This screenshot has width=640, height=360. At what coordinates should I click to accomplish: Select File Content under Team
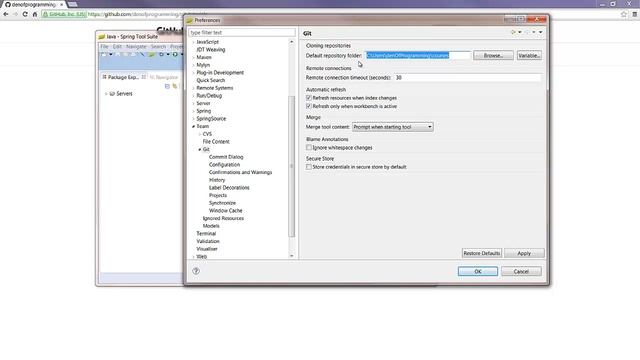(x=216, y=142)
